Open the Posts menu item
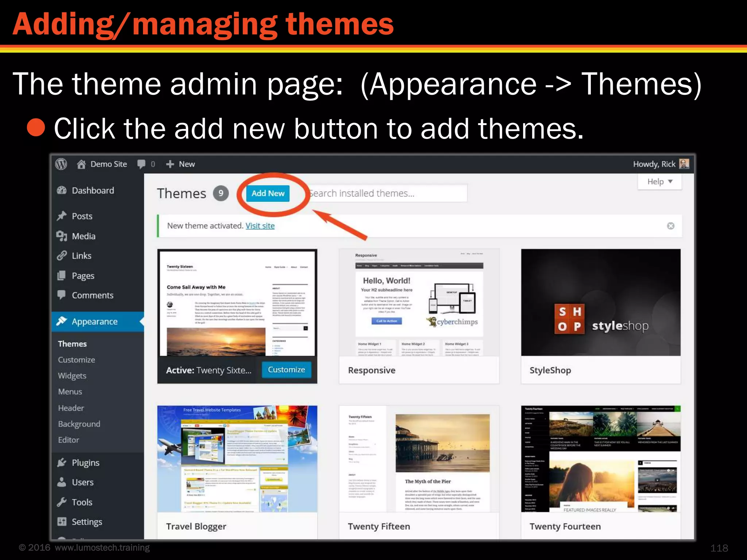Image resolution: width=747 pixels, height=560 pixels. (82, 216)
